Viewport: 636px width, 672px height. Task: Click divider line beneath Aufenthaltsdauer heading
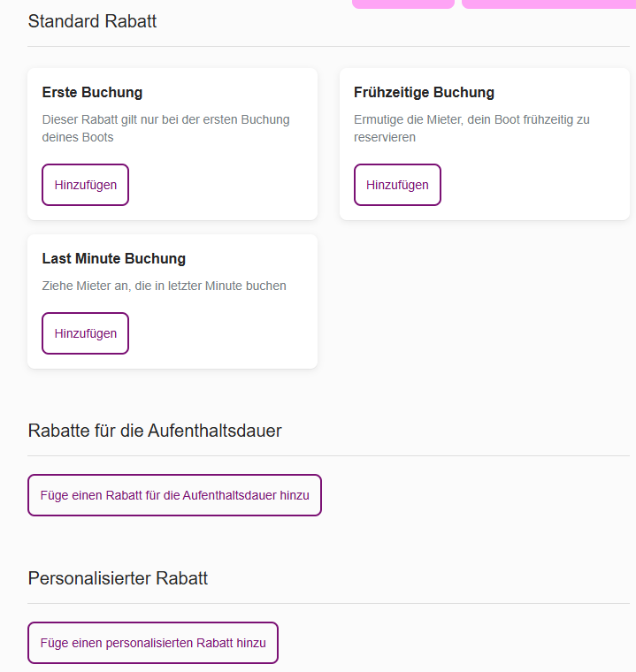tap(328, 455)
